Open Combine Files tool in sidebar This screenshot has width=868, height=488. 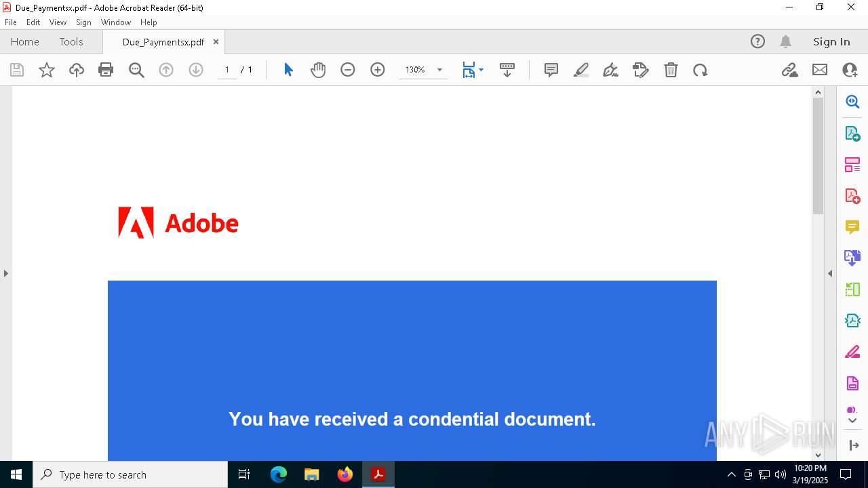pyautogui.click(x=852, y=258)
